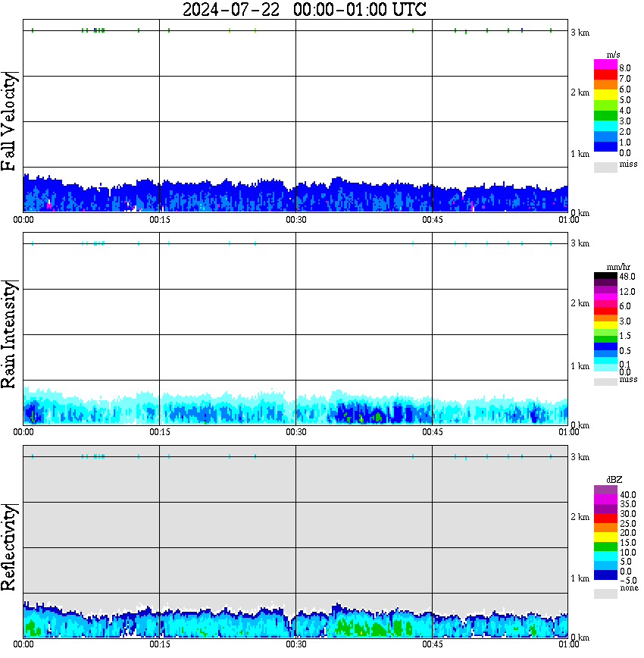
Task: Click '2 km' tick of the Fall Velocity panel
Action: (x=580, y=92)
